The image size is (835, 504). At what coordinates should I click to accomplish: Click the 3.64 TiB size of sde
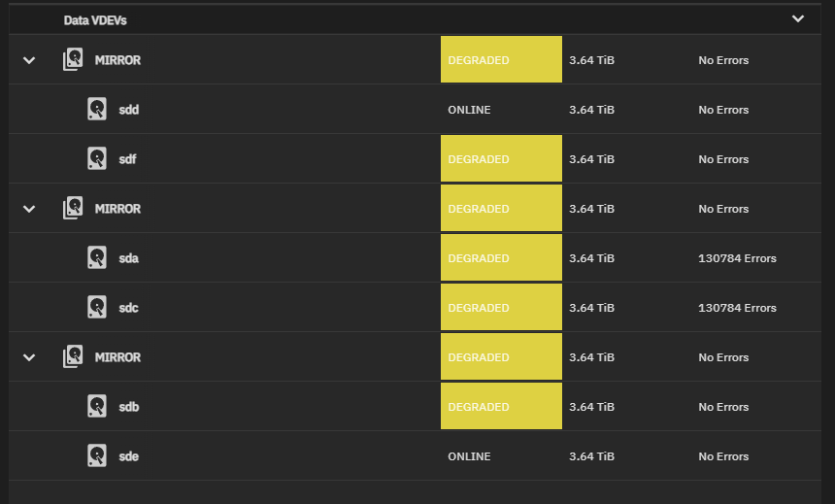pyautogui.click(x=591, y=456)
